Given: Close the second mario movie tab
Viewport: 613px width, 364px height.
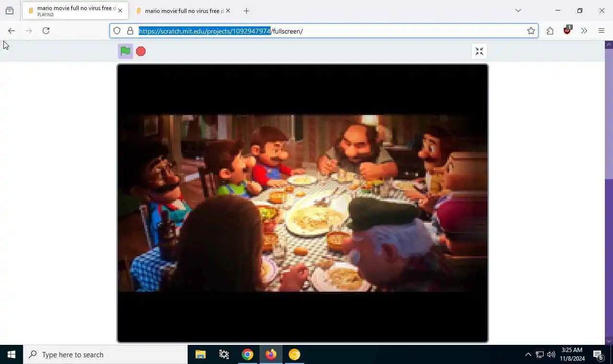Looking at the screenshot, I should click(228, 11).
